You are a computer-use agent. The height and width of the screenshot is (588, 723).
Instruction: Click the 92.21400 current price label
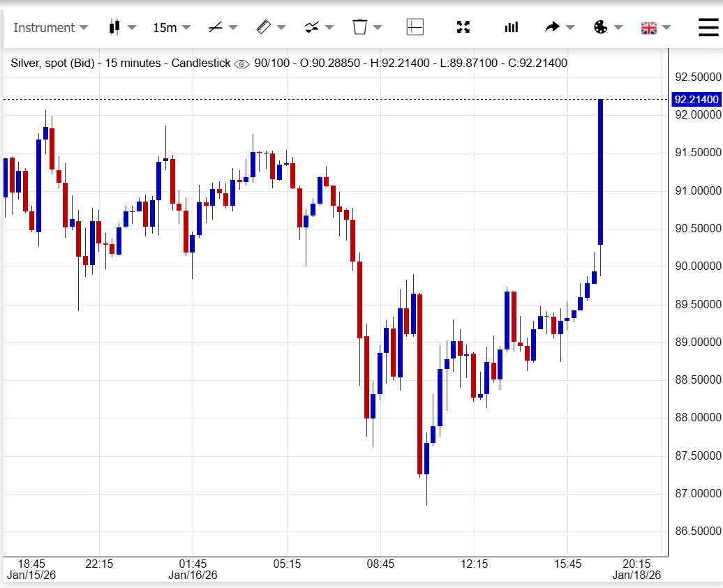696,100
